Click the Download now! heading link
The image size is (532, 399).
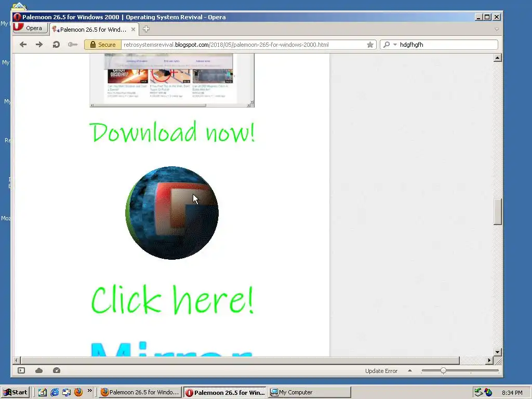click(x=172, y=132)
